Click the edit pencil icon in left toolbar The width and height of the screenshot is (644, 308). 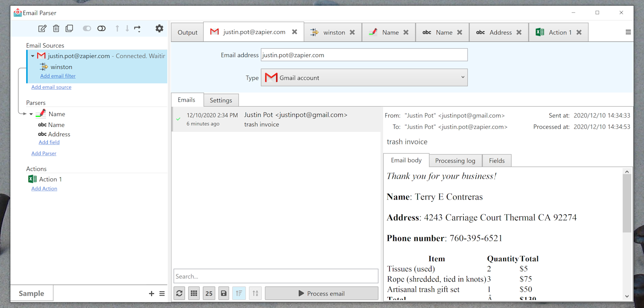(x=42, y=29)
